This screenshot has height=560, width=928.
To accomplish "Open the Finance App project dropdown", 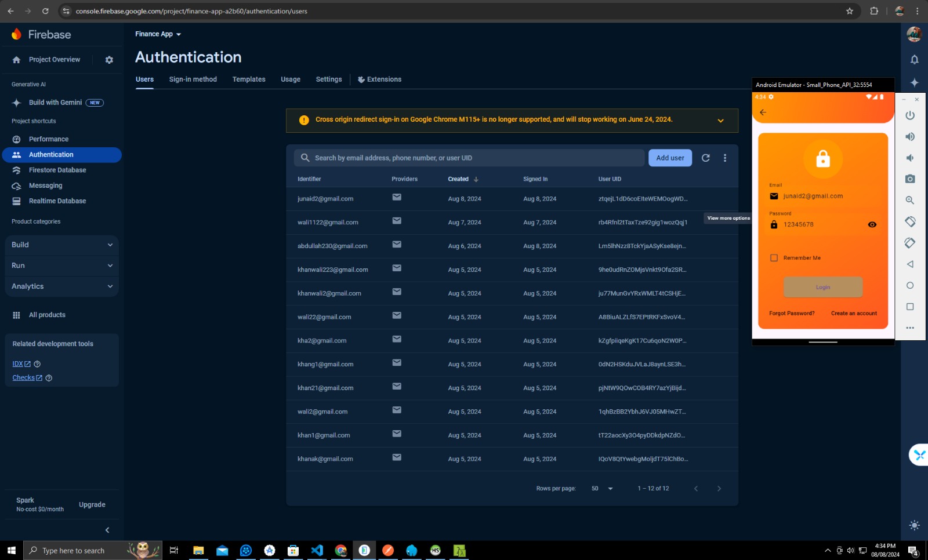I will click(x=158, y=34).
